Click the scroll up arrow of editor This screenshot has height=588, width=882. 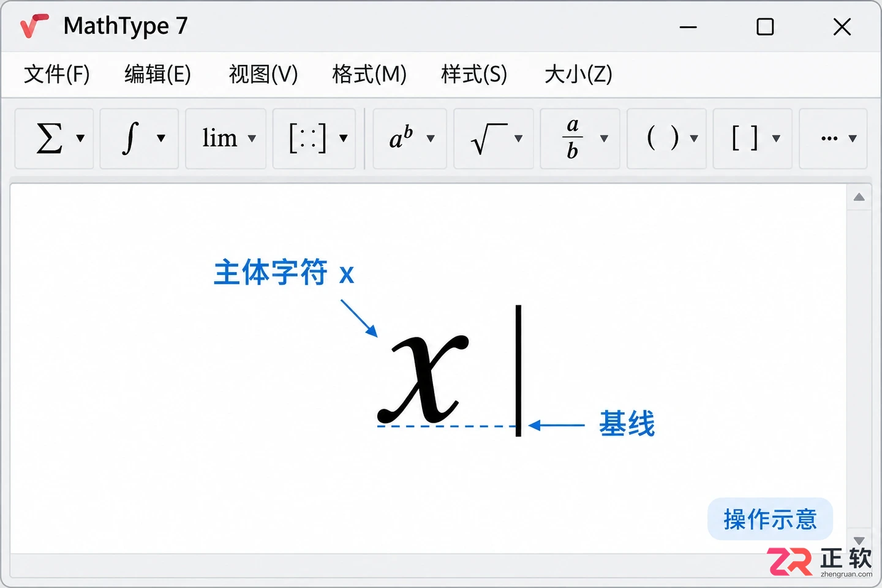coord(859,197)
